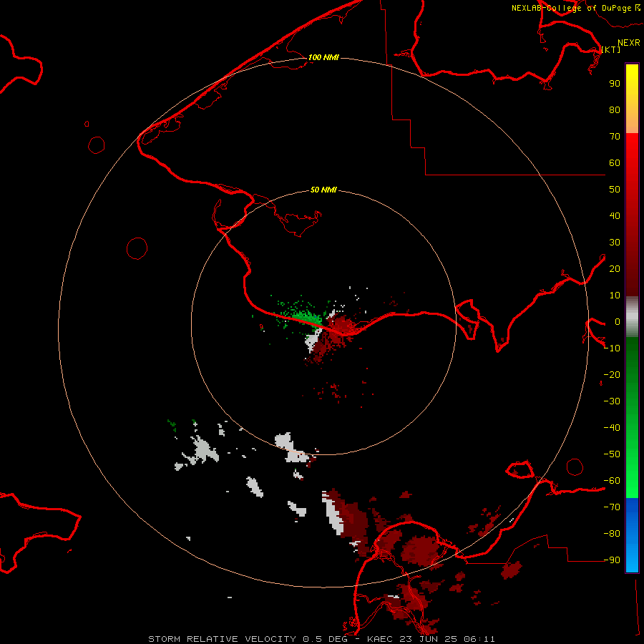Select the 100 NMI range ring label
Viewport: 644px width, 644px height.
click(323, 57)
